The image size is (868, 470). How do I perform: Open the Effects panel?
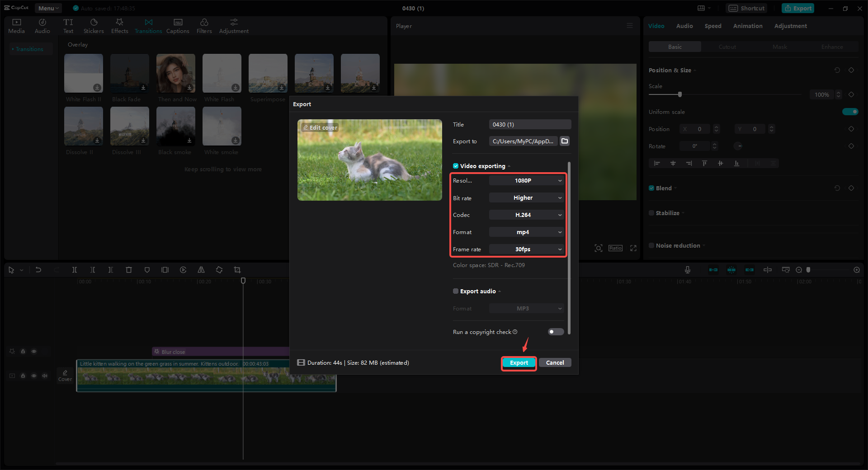[119, 25]
